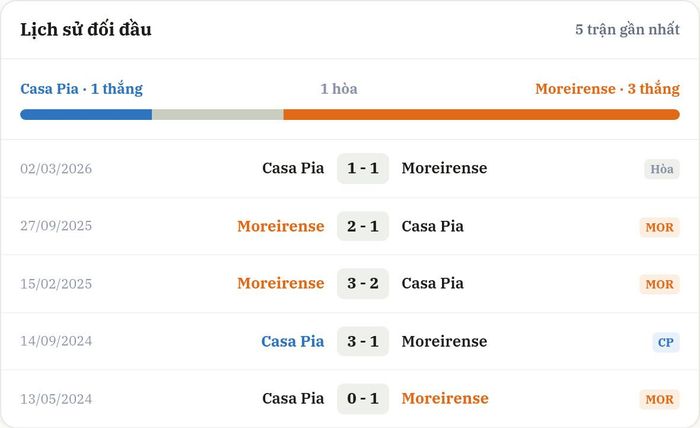The height and width of the screenshot is (428, 700).
Task: Click blue Casa Pia name in 14/09/2024 row
Action: [x=292, y=341]
